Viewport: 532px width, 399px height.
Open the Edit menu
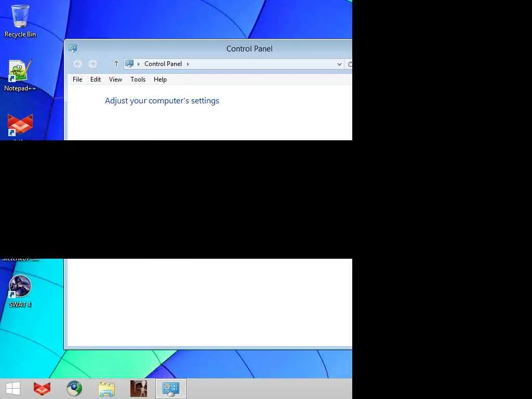(x=96, y=79)
